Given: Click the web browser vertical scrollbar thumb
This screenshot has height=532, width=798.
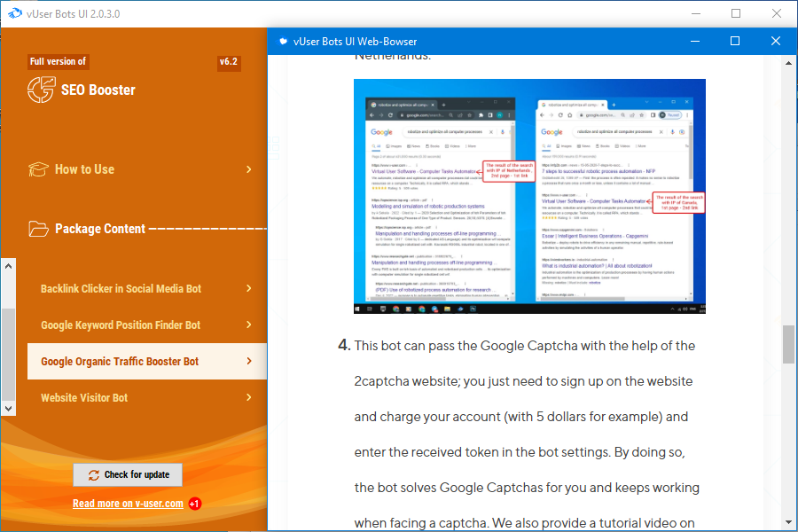Looking at the screenshot, I should point(788,344).
